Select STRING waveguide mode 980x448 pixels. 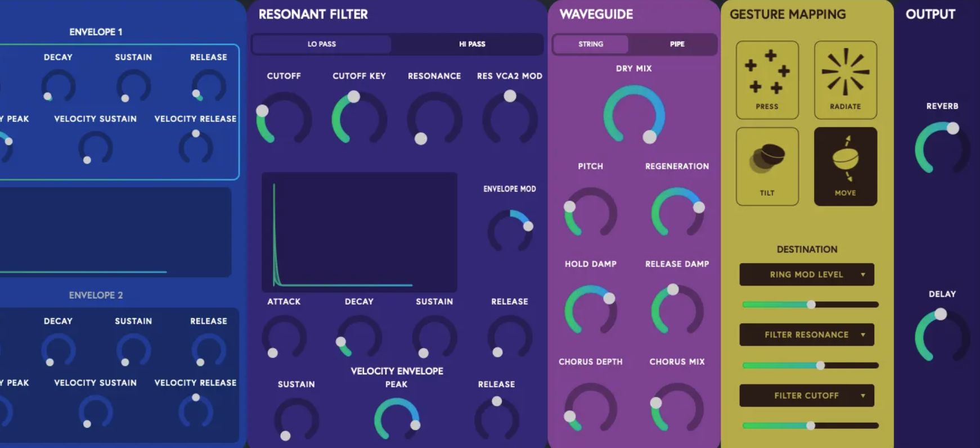point(591,44)
